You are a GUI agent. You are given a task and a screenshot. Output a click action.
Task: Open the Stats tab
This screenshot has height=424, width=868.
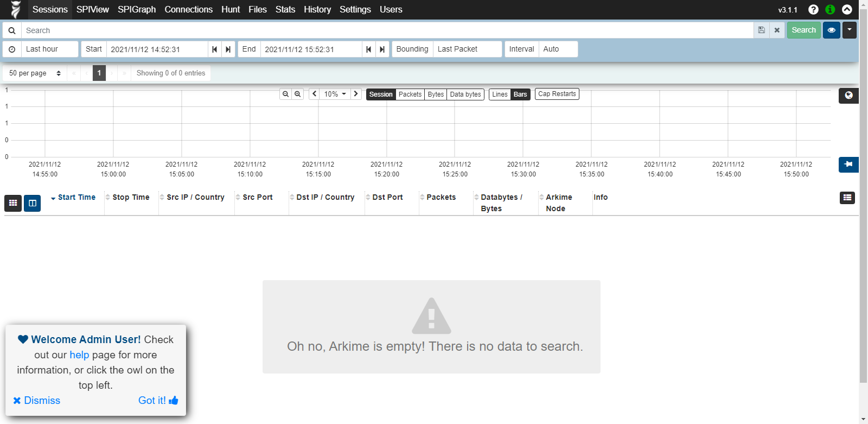pos(285,9)
